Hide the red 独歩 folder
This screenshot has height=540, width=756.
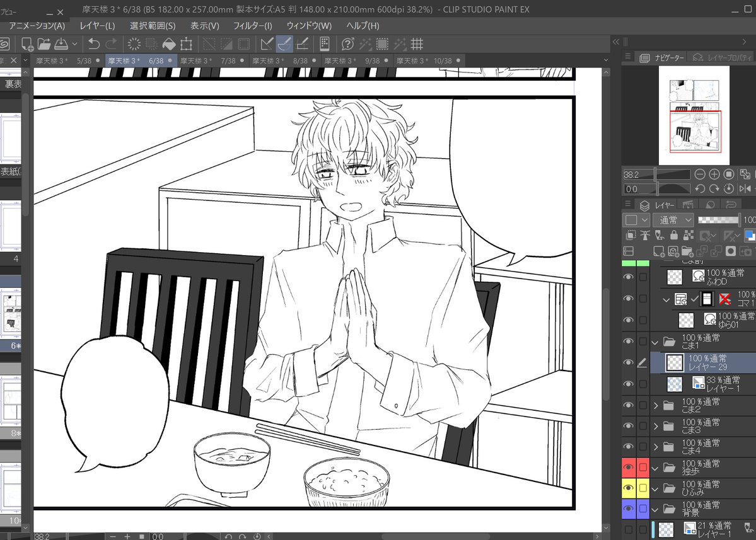click(x=628, y=468)
